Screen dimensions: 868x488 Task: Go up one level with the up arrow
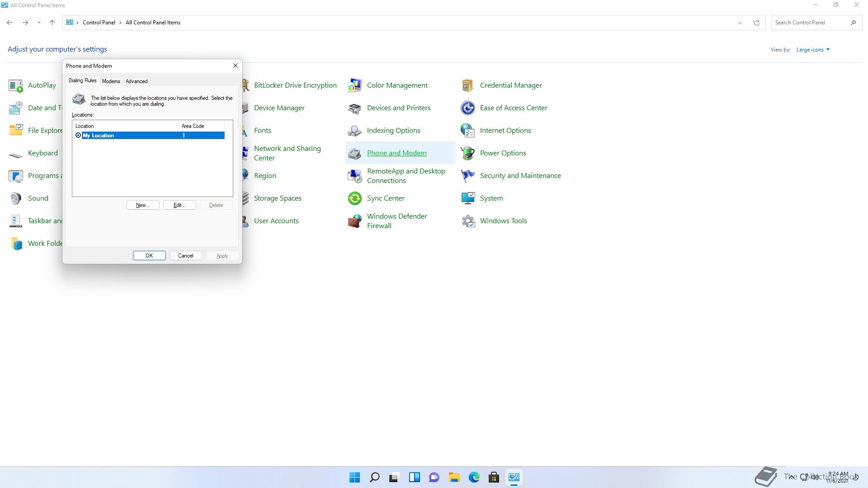click(52, 23)
